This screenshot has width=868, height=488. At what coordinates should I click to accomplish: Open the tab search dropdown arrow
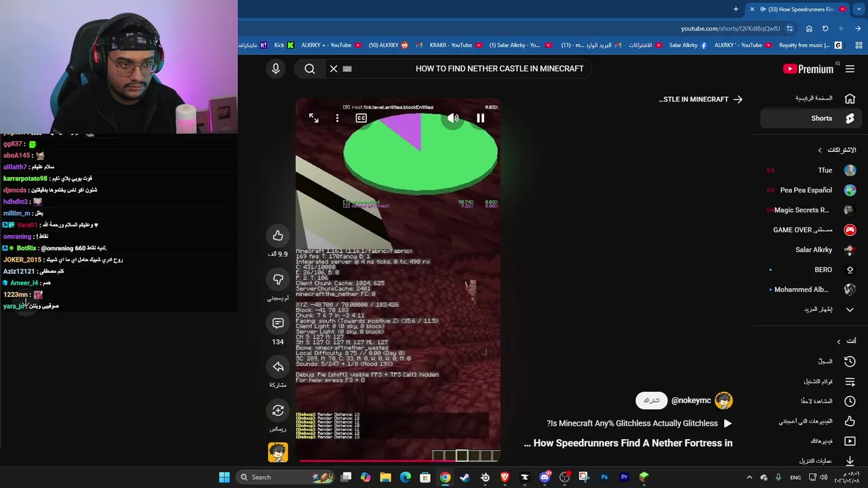coord(858,9)
